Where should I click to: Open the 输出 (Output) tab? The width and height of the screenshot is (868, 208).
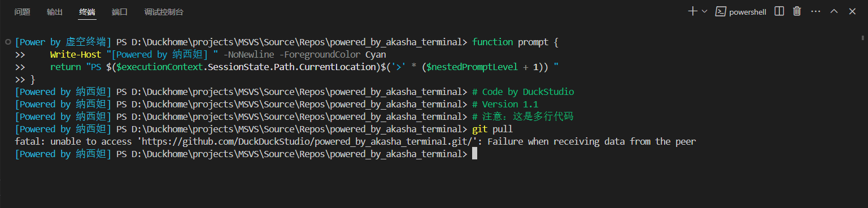click(x=55, y=12)
